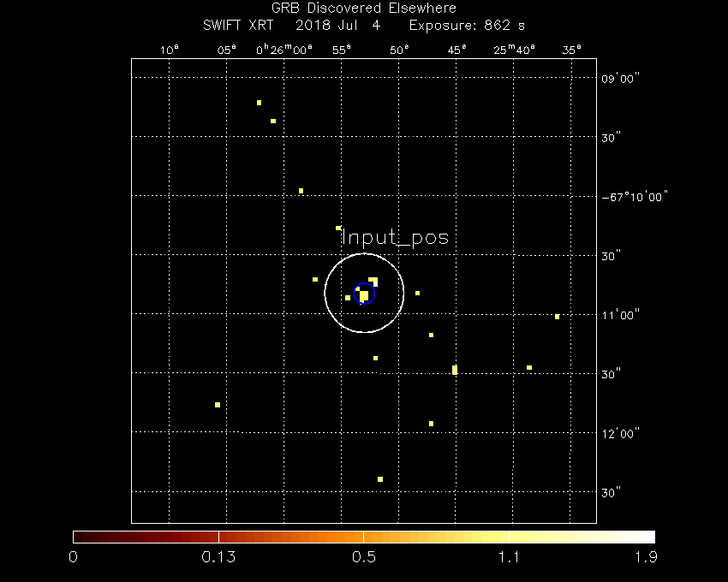
Task: Click the 0.13 colorbar scale label
Action: pyautogui.click(x=218, y=558)
